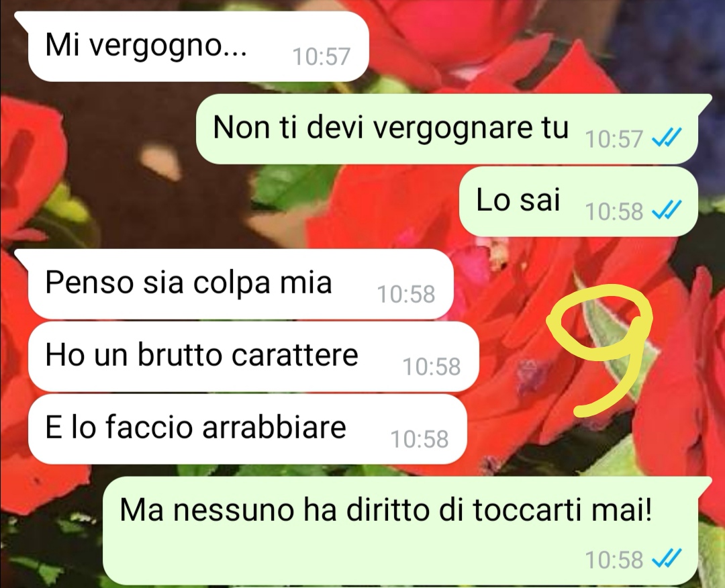
Task: Click the timestamp beside 'Penso sia colpa mia'
Action: [x=406, y=295]
